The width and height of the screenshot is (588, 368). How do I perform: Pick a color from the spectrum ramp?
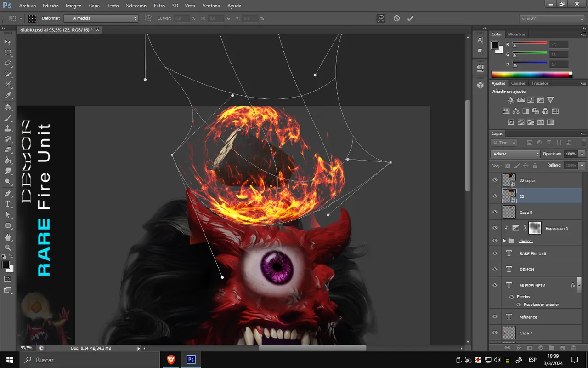[x=531, y=74]
